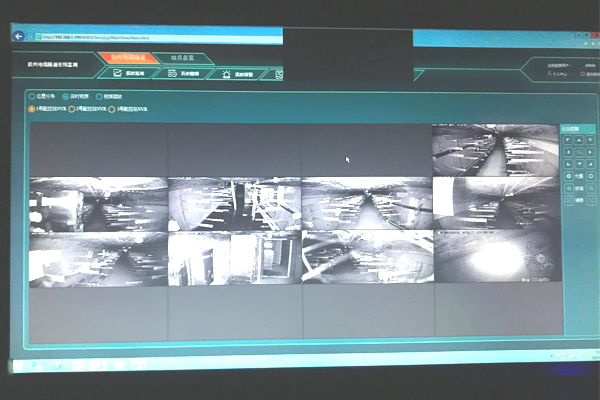Select the 位置分布 radio option
Image resolution: width=600 pixels, height=400 pixels.
point(32,97)
